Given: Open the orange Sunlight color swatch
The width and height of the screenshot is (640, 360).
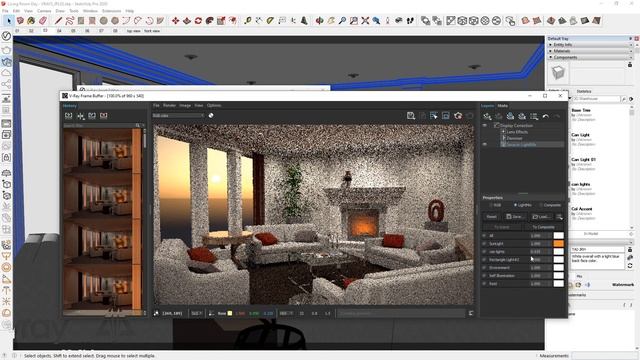Looking at the screenshot, I should click(558, 244).
